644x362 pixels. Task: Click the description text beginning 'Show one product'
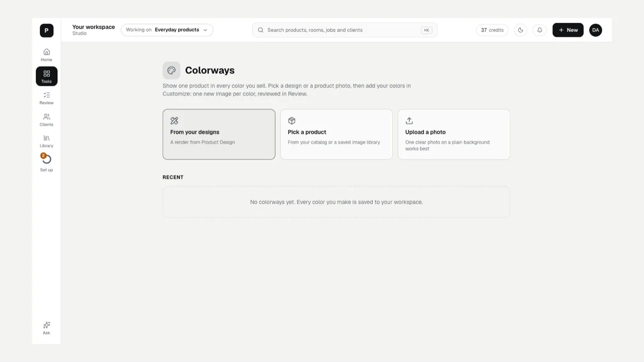pos(287,90)
